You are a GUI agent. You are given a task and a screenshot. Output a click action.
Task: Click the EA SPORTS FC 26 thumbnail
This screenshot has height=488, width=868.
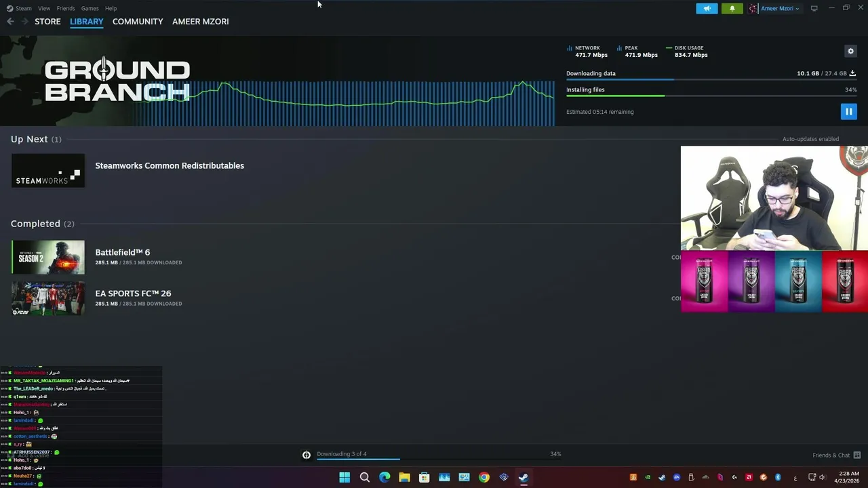click(48, 298)
